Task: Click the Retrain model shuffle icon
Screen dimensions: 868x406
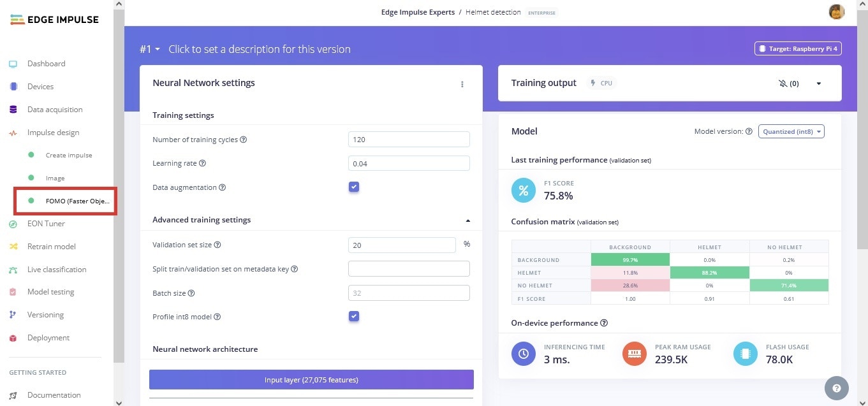Action: [13, 247]
